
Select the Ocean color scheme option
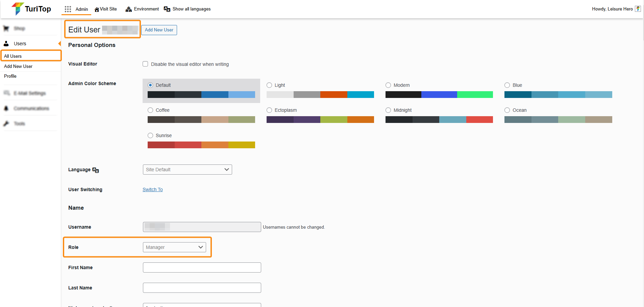click(x=507, y=110)
